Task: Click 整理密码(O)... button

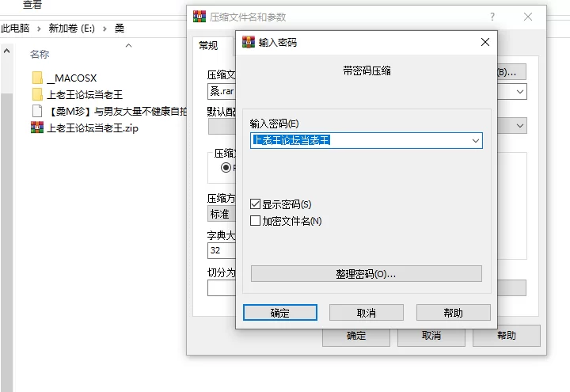Action: [x=366, y=274]
